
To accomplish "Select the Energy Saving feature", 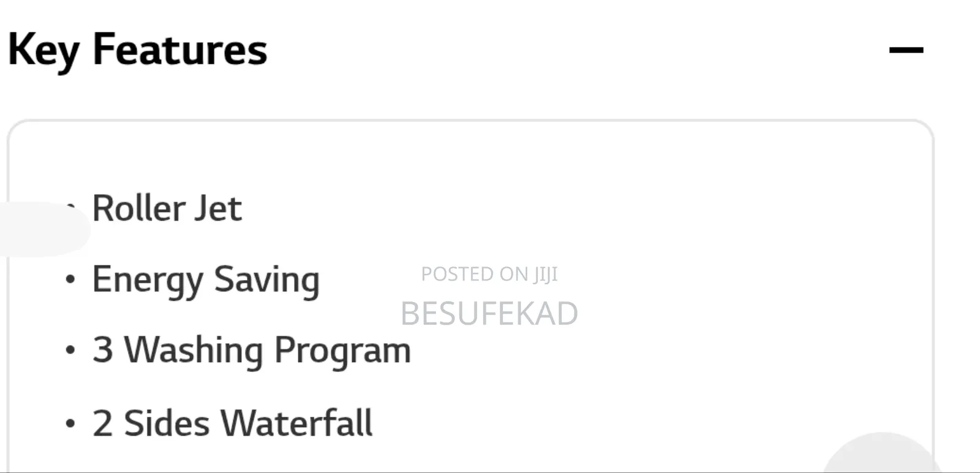I will (206, 280).
